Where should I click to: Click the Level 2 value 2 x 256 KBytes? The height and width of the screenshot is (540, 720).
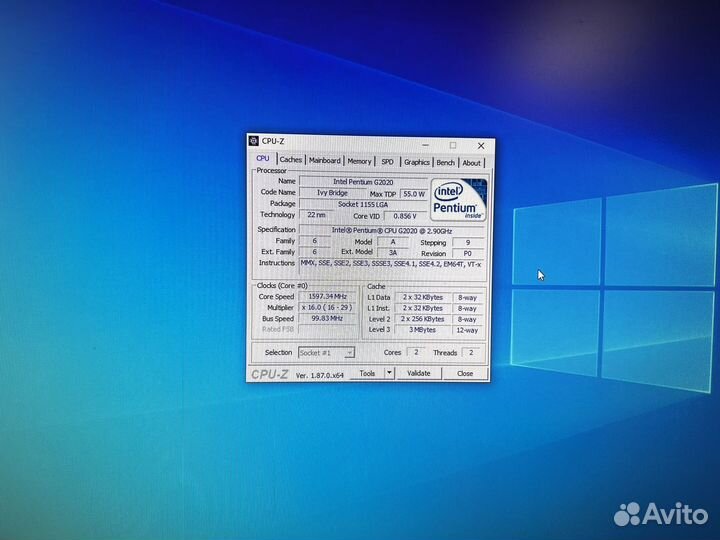click(423, 319)
